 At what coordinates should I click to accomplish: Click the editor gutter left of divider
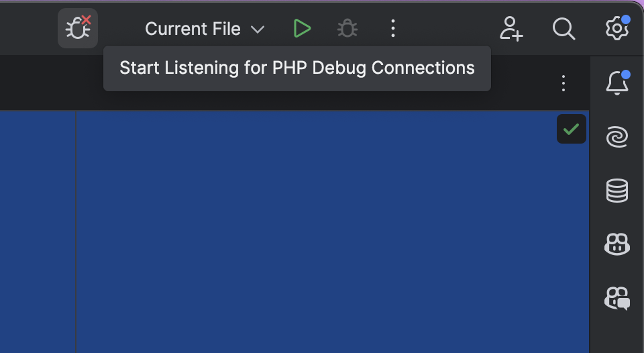point(38,235)
